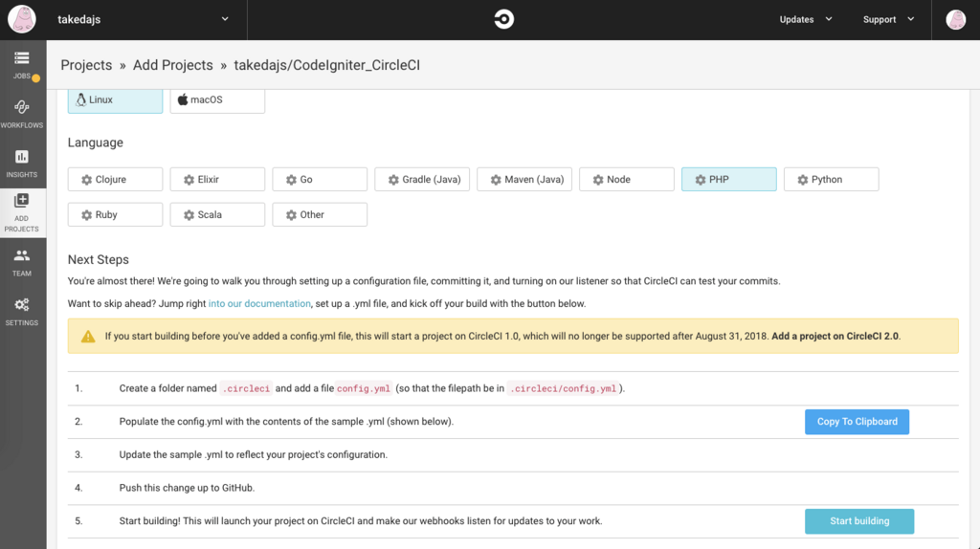This screenshot has height=549, width=980.
Task: Choose Python as the language
Action: pyautogui.click(x=832, y=179)
